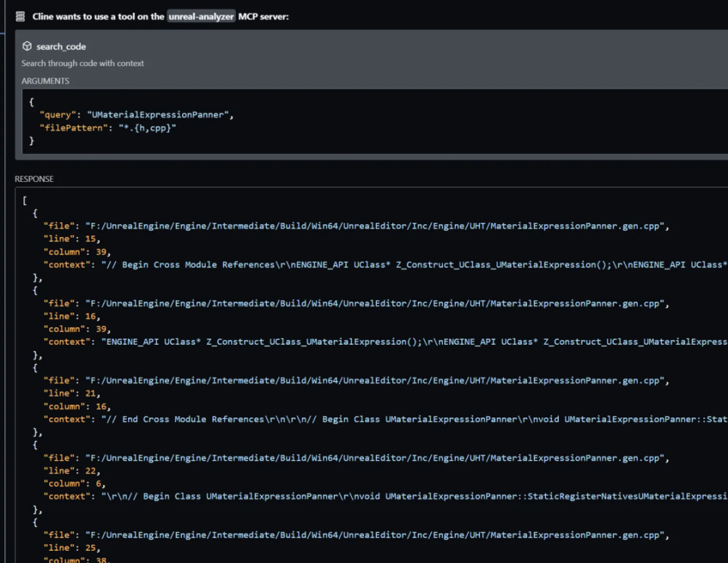
Task: Expand the ARGUMENTS section label
Action: (45, 81)
